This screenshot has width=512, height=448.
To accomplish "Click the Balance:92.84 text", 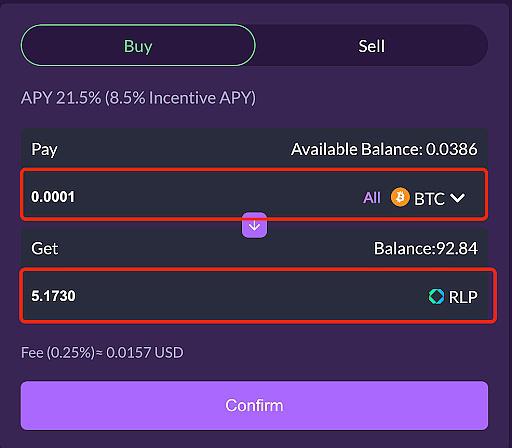I will (x=426, y=248).
